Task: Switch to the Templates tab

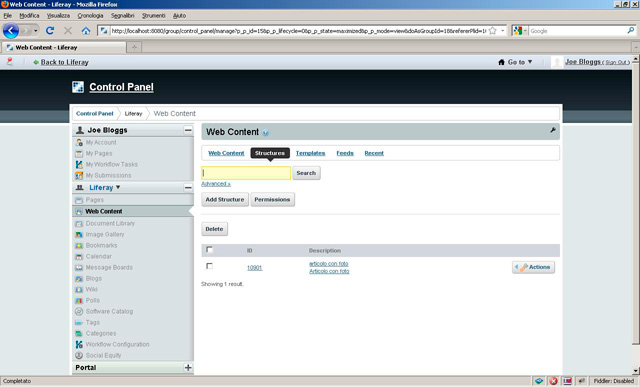Action: (311, 153)
